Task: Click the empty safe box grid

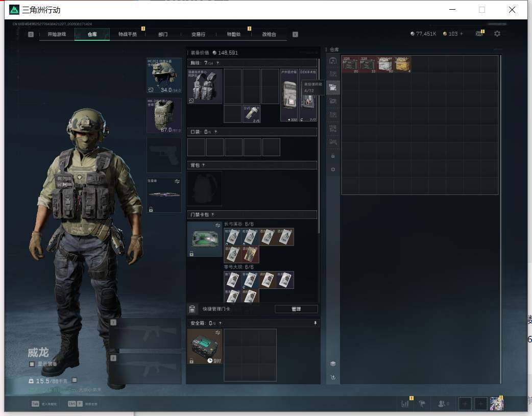Action: tap(250, 355)
